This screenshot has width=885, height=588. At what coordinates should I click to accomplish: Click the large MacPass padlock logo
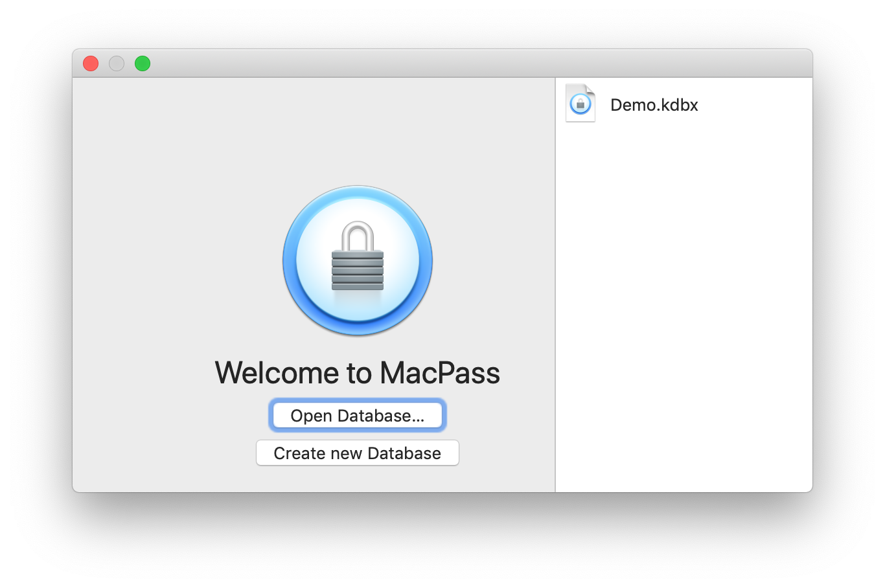pyautogui.click(x=358, y=261)
